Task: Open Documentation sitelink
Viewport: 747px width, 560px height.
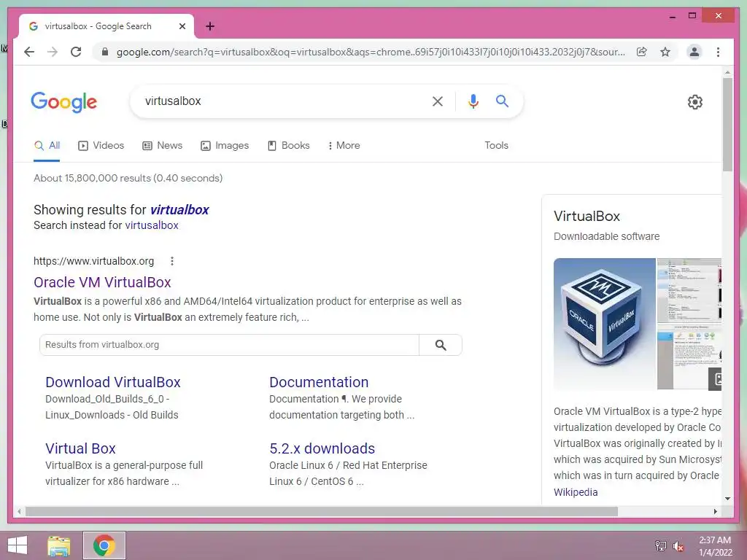Action: (319, 382)
